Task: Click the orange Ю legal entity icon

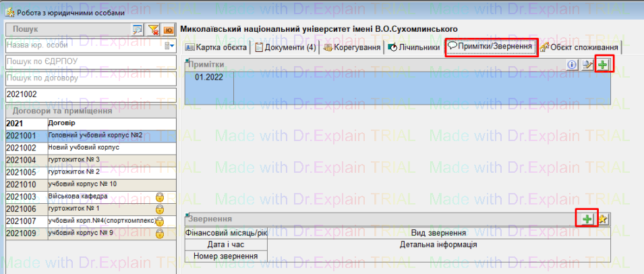Action: tap(168, 30)
